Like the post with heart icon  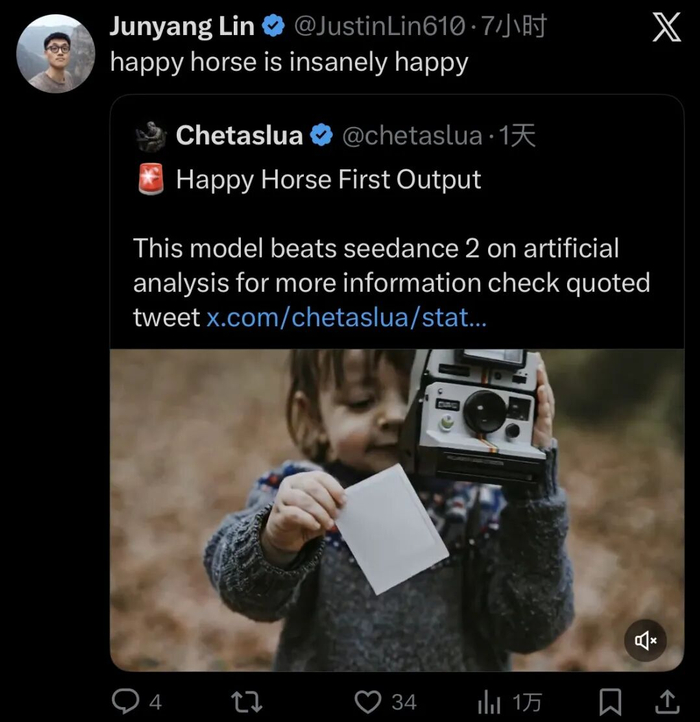coord(369,701)
